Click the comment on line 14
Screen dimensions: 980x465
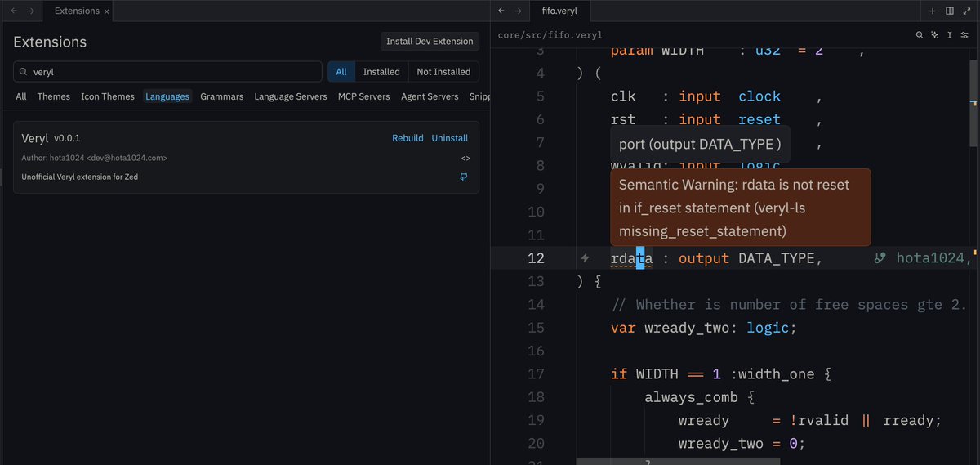click(789, 305)
